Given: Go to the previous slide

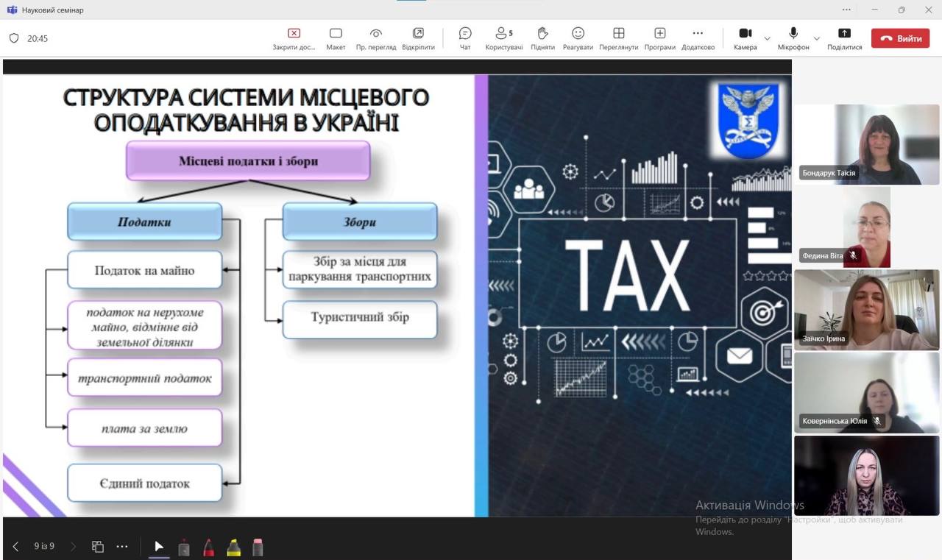Looking at the screenshot, I should (x=15, y=547).
